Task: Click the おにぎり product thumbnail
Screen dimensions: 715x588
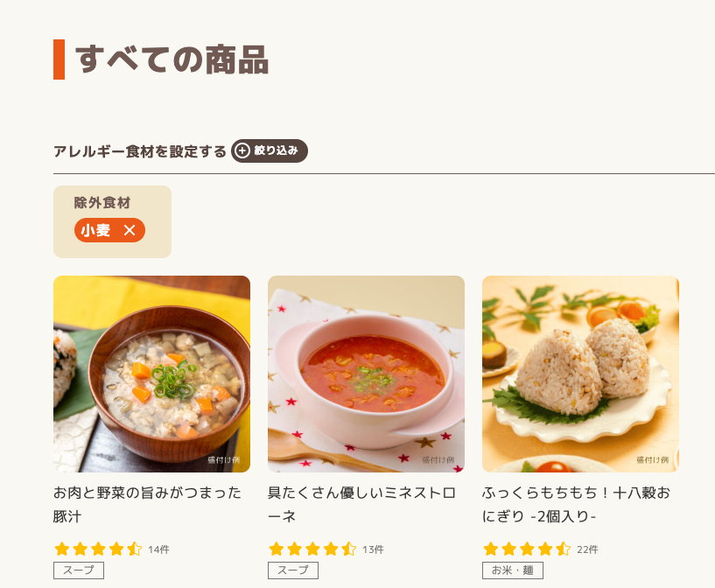Action: pos(580,373)
